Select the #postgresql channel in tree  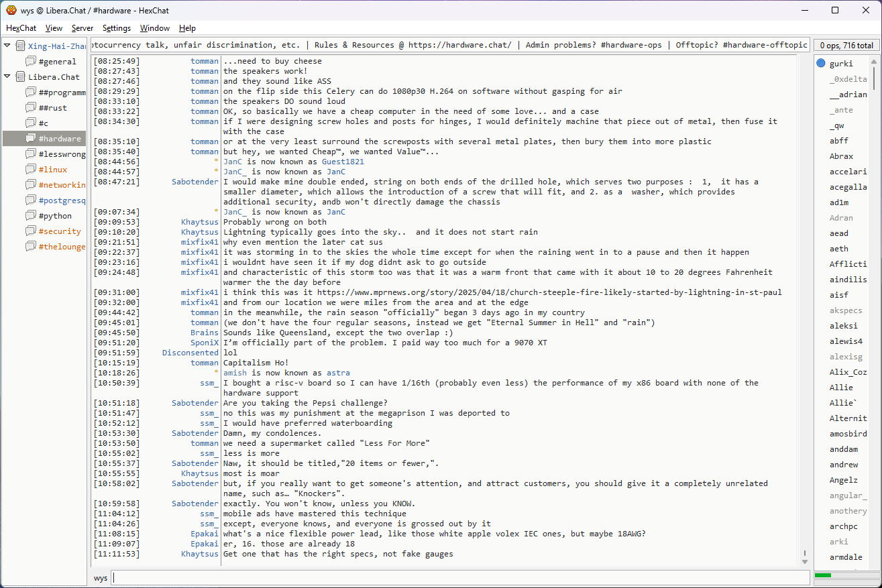[62, 200]
